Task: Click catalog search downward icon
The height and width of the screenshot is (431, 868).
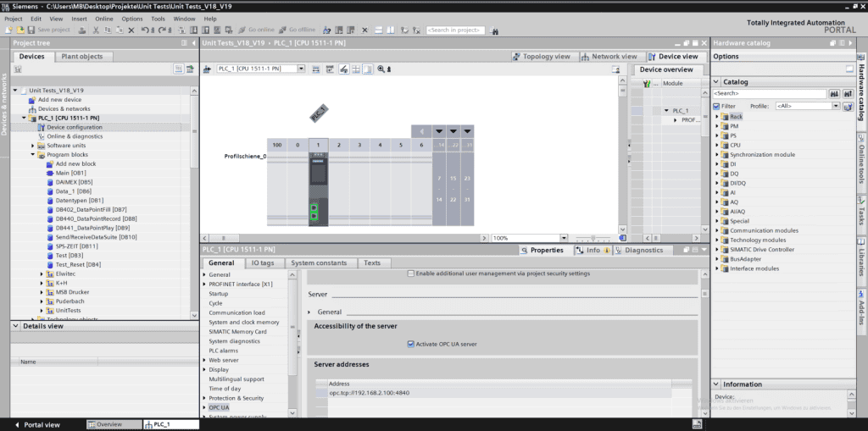Action: tap(834, 93)
